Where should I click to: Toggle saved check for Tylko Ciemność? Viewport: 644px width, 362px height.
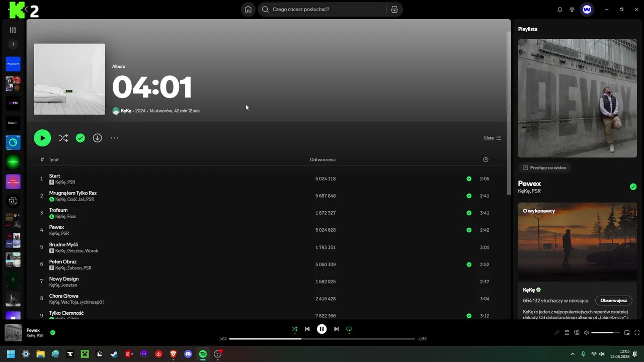click(x=469, y=316)
